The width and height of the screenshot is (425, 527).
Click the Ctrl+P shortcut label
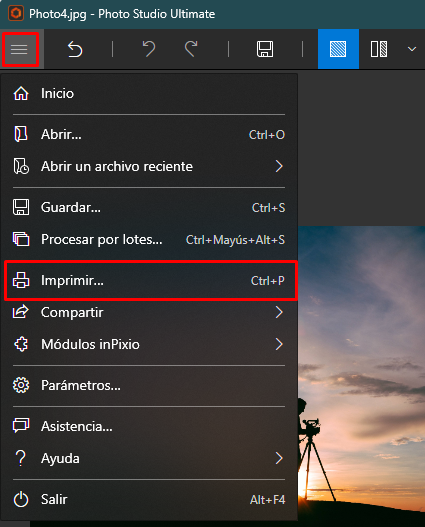point(268,281)
